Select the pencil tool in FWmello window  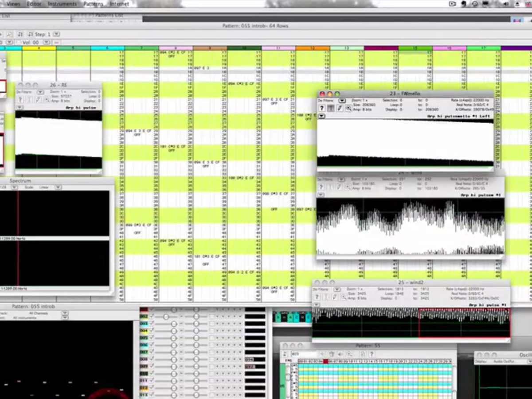point(340,109)
